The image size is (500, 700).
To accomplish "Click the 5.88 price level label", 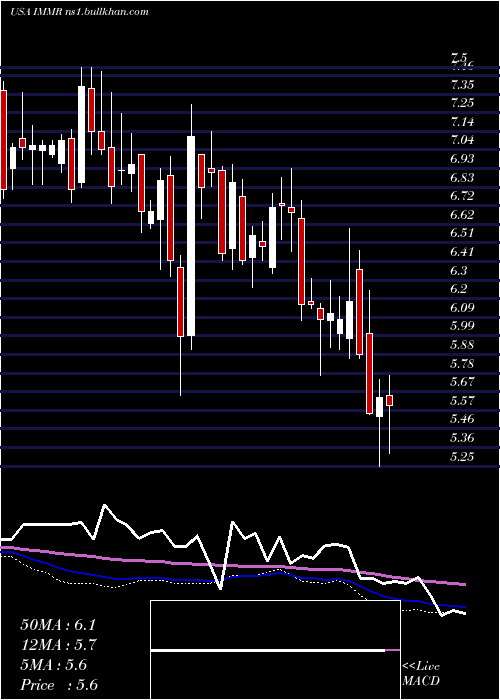I will click(462, 345).
